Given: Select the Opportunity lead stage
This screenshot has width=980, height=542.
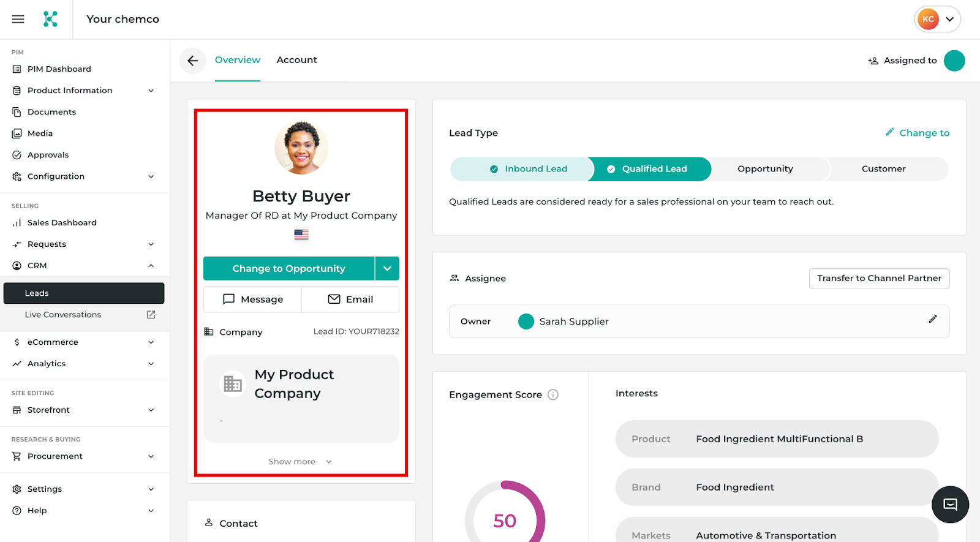Looking at the screenshot, I should 765,169.
